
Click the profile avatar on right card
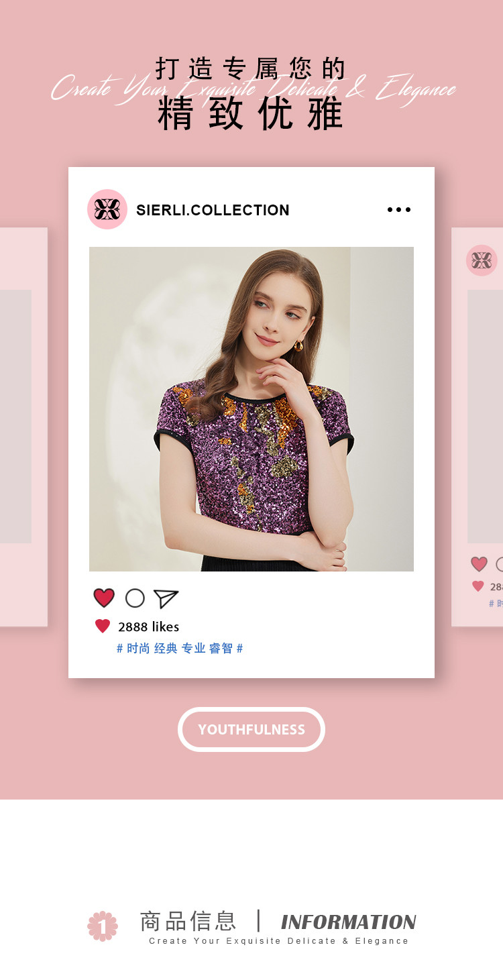point(482,260)
